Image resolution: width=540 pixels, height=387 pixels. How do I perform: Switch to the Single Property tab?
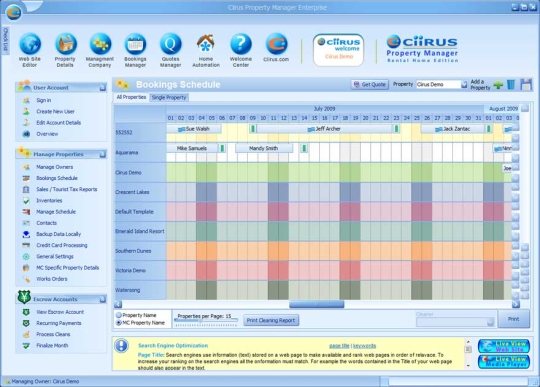[x=169, y=98]
